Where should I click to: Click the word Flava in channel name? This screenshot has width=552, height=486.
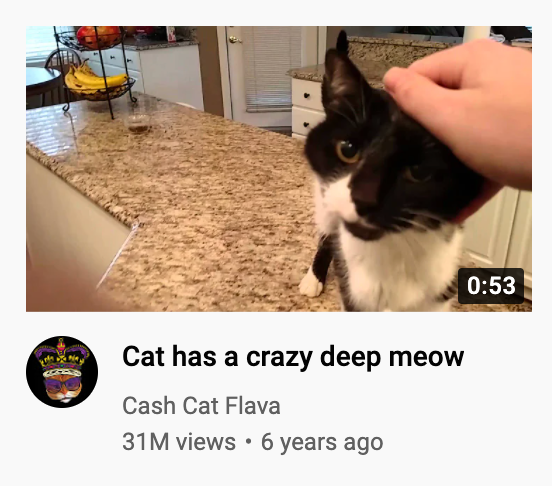coord(253,406)
